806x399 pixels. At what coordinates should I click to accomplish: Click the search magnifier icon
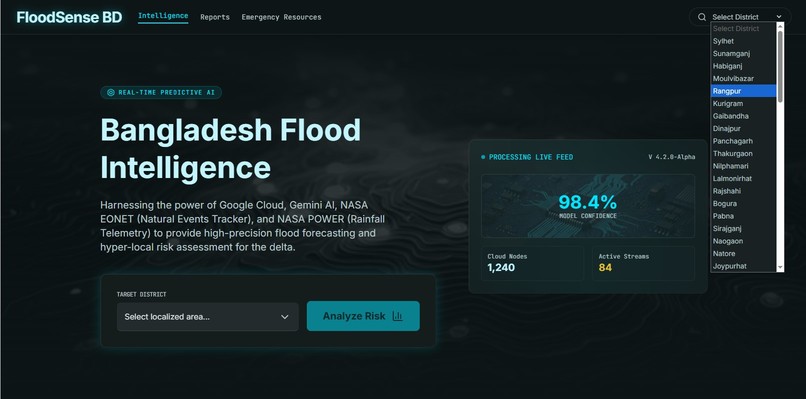[x=702, y=17]
